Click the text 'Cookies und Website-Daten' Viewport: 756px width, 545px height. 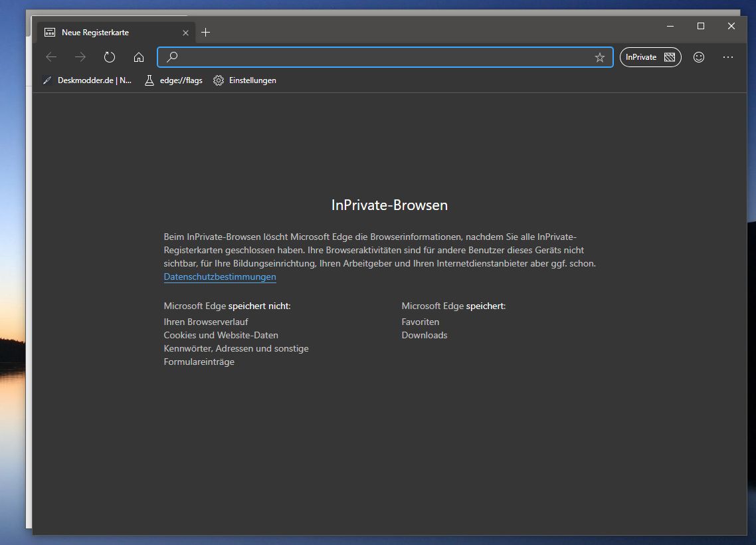click(221, 335)
